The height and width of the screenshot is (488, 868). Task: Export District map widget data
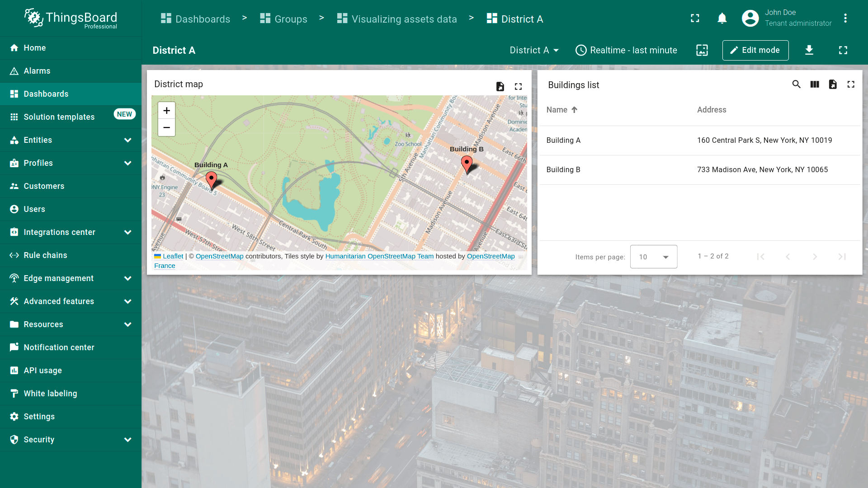(x=500, y=86)
